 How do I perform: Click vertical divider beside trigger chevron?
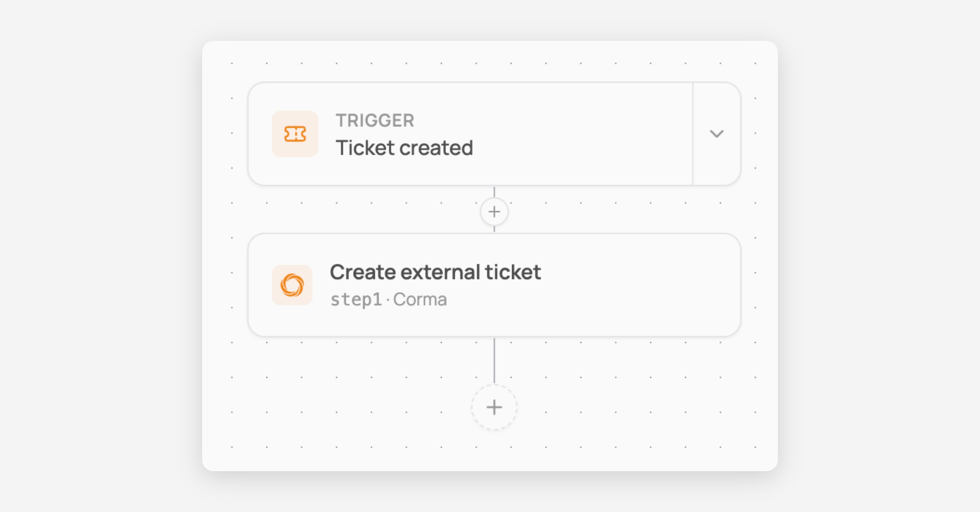point(693,134)
